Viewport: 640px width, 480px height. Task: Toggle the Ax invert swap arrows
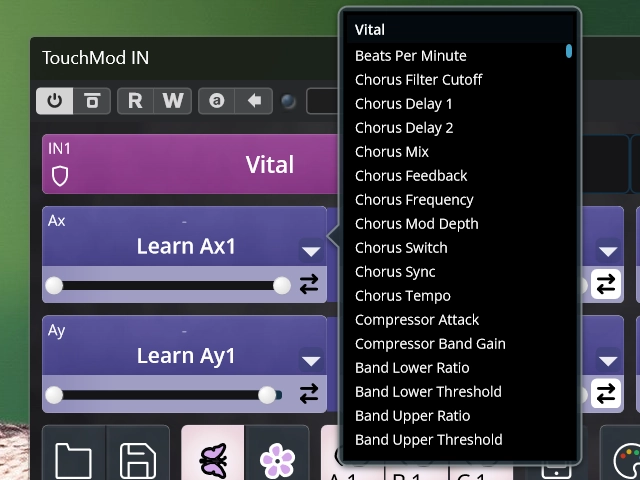(309, 284)
